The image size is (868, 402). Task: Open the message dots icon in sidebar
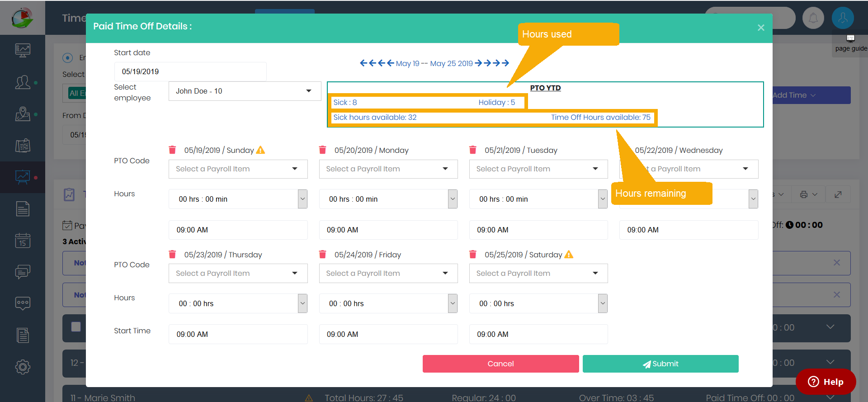pos(23,303)
